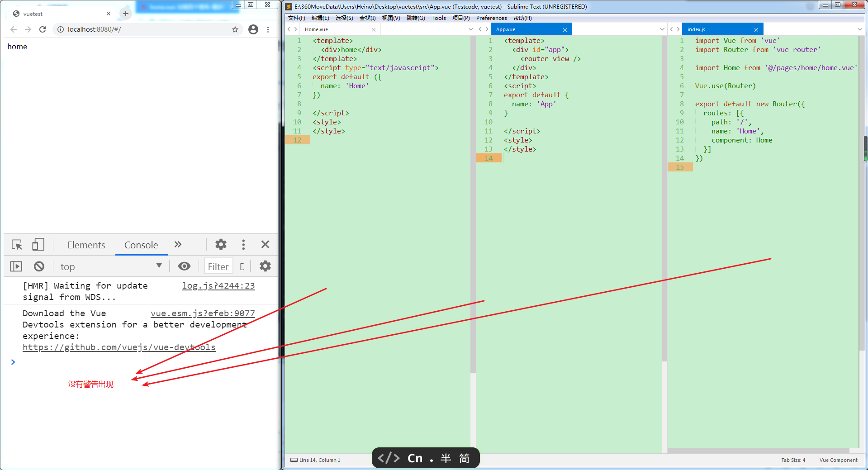
Task: Clear the console output
Action: pyautogui.click(x=39, y=266)
